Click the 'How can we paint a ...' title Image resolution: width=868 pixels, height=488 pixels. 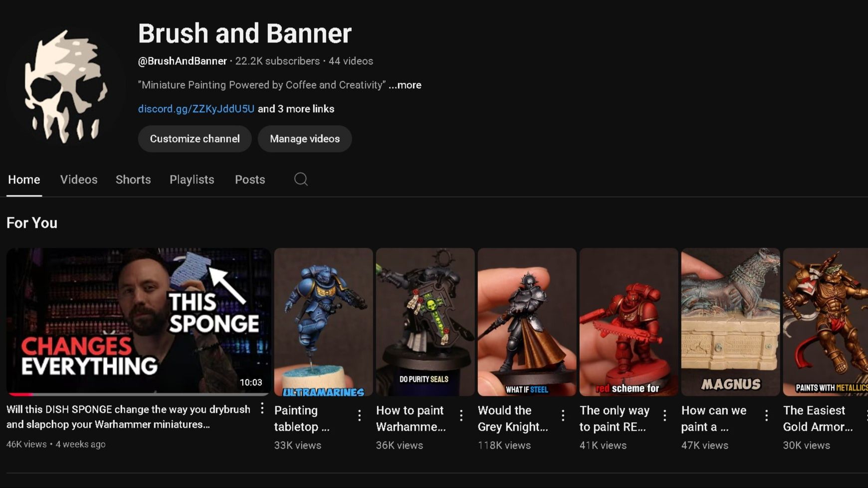point(714,419)
